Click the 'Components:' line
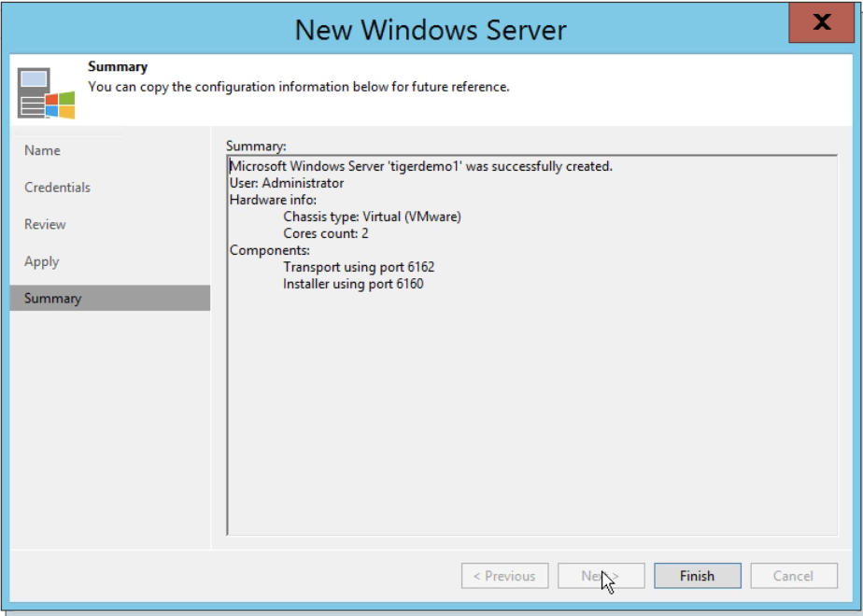 (x=270, y=250)
